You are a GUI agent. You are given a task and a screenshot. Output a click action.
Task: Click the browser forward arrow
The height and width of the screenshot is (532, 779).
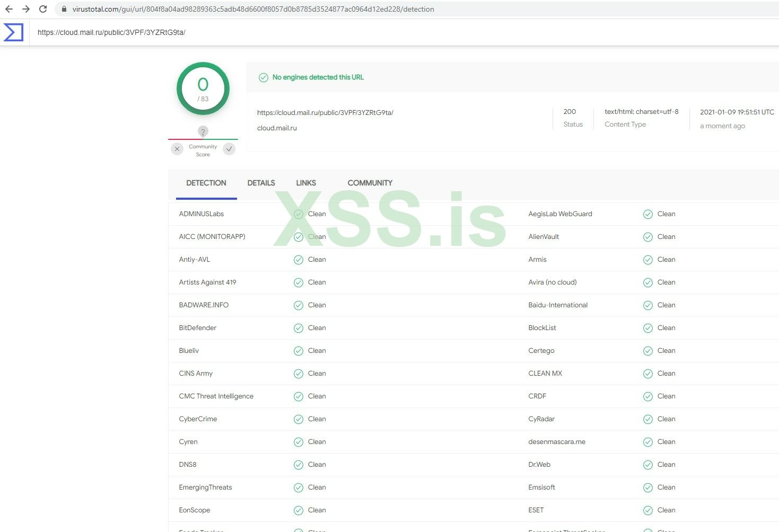point(26,9)
